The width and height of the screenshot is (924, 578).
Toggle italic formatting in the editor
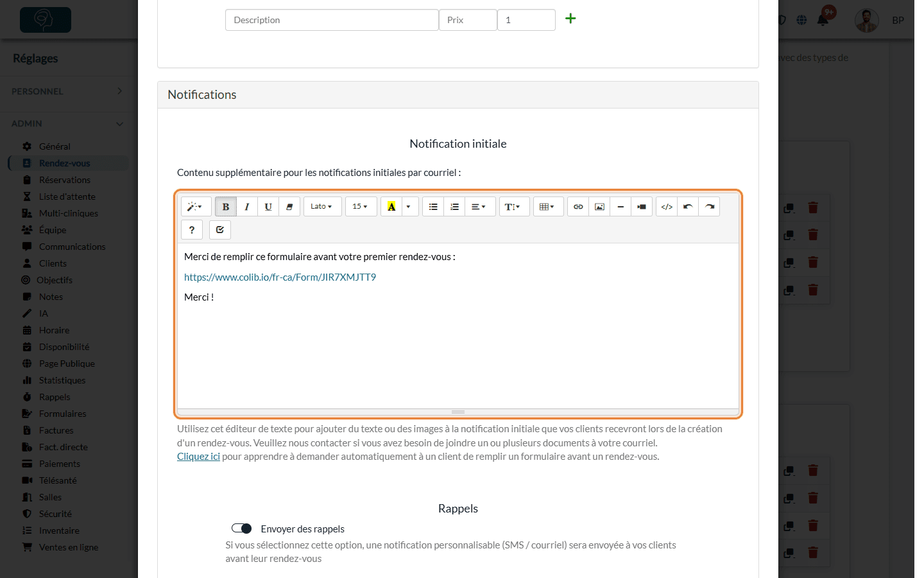point(247,207)
